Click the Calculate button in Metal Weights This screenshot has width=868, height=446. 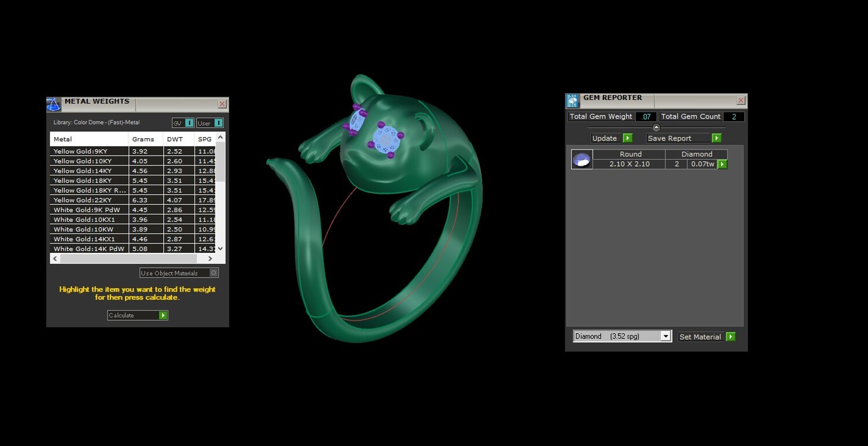coord(138,315)
